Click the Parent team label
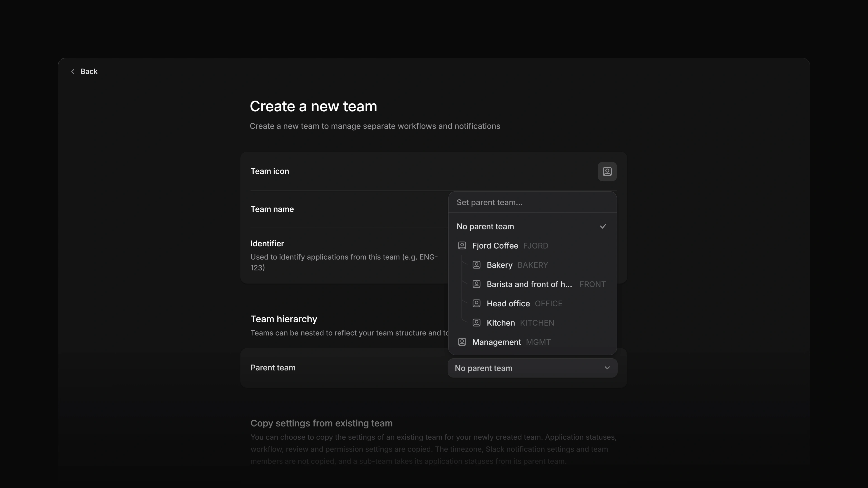This screenshot has width=868, height=488. (x=273, y=368)
